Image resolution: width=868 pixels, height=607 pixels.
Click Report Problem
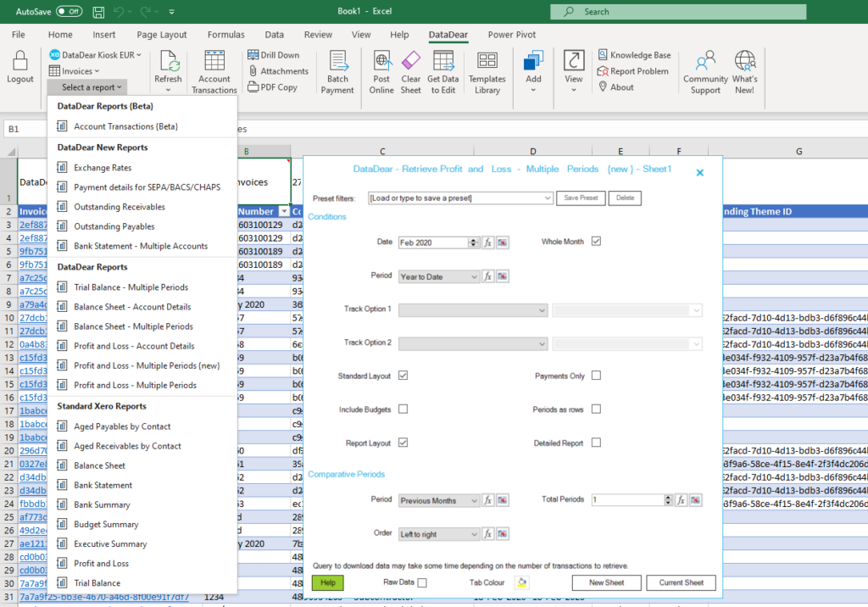(632, 71)
